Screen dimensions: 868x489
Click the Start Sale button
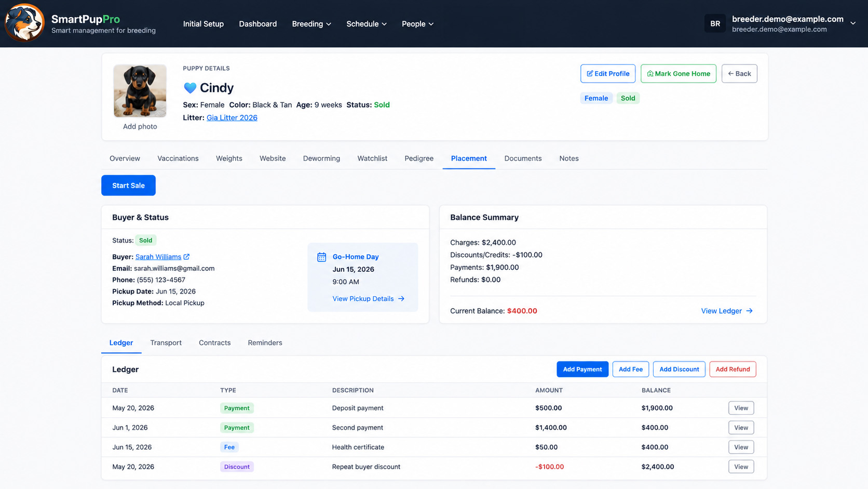[128, 186]
